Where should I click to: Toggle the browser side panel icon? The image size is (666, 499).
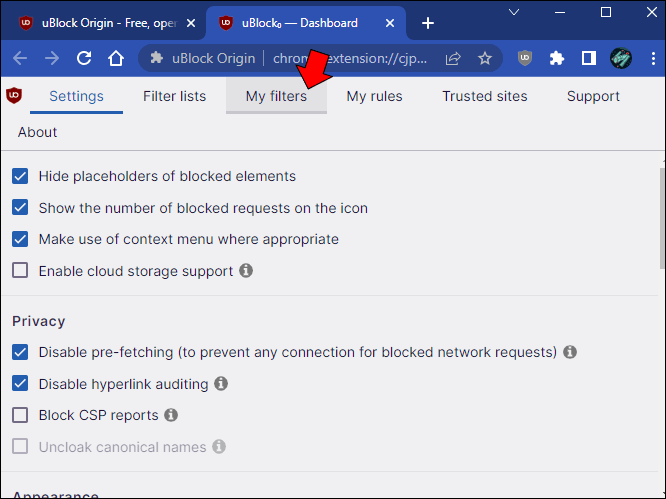tap(589, 58)
